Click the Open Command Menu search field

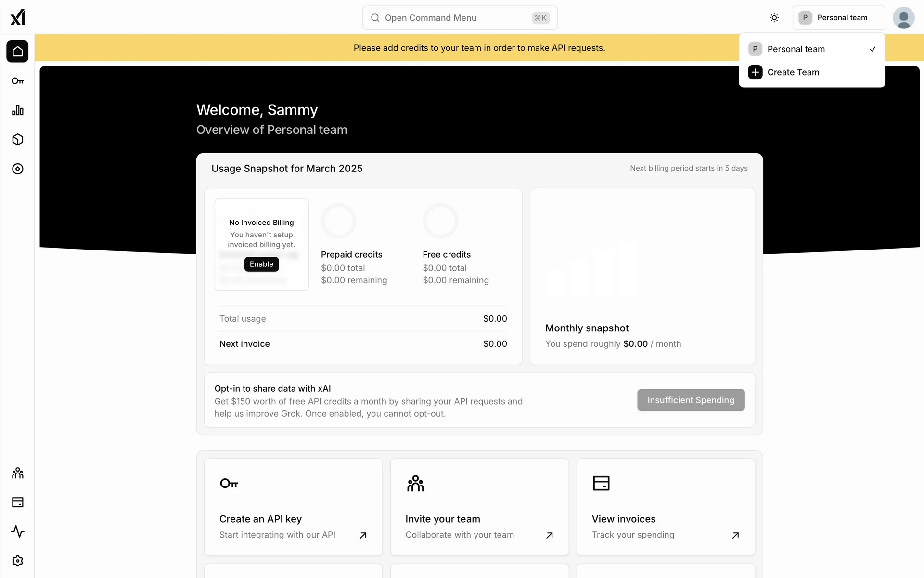pos(460,18)
